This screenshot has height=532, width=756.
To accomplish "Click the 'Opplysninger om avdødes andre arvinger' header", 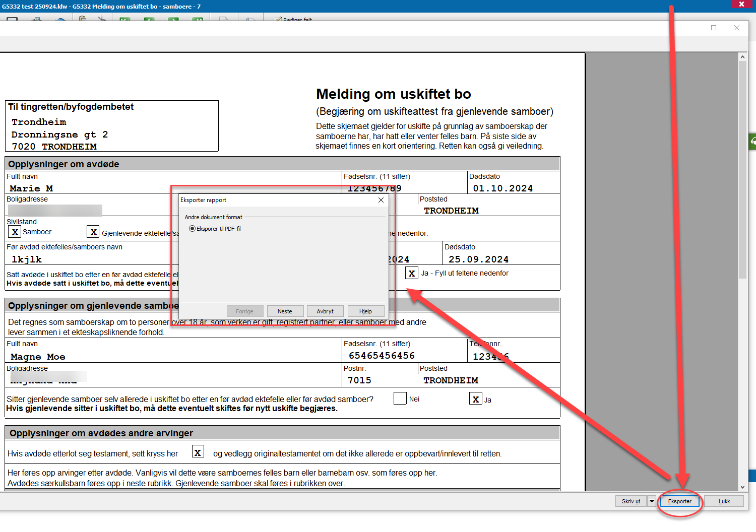I will [x=282, y=433].
